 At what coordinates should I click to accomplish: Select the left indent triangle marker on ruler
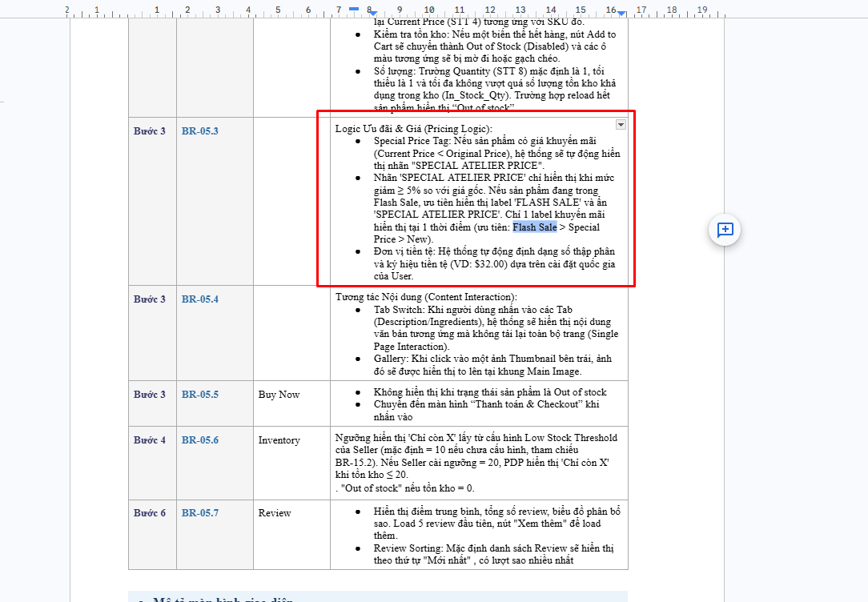tap(373, 13)
